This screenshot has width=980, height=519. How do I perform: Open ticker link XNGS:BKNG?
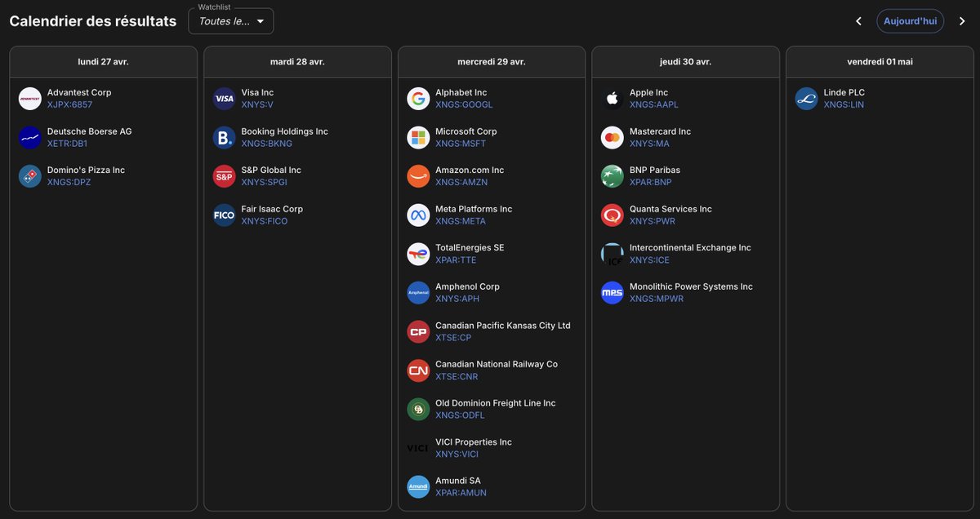[x=267, y=144]
